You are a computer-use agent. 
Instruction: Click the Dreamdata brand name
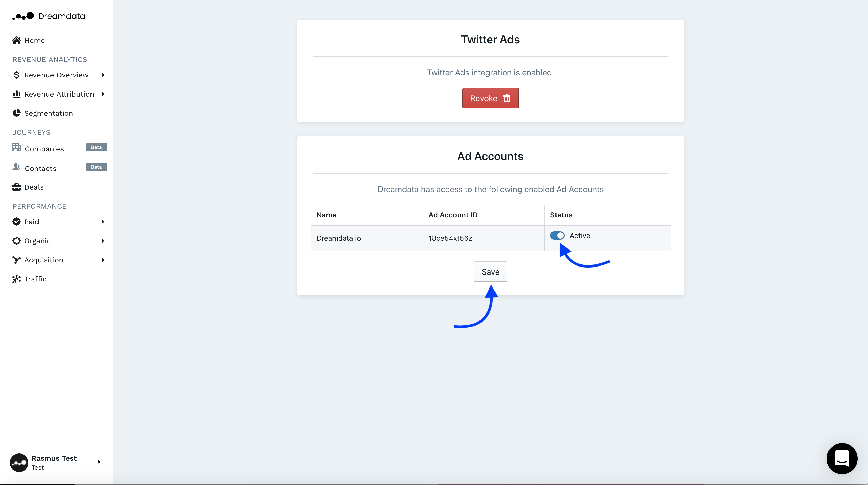[x=62, y=16]
